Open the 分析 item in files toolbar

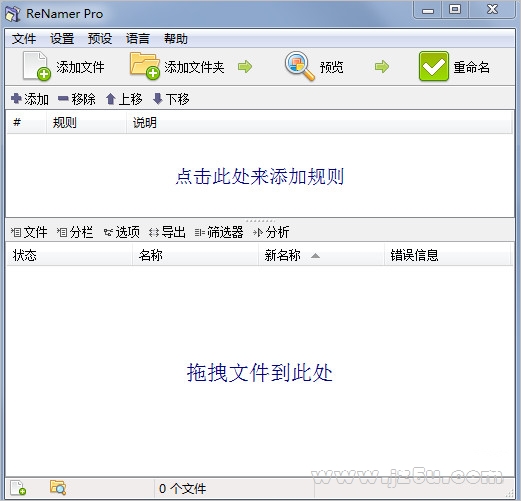pos(271,232)
